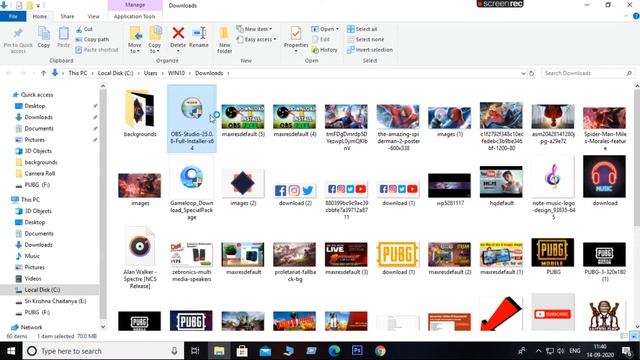Click Paste shortcut in ribbon
This screenshot has width=640, height=360.
(x=97, y=50)
